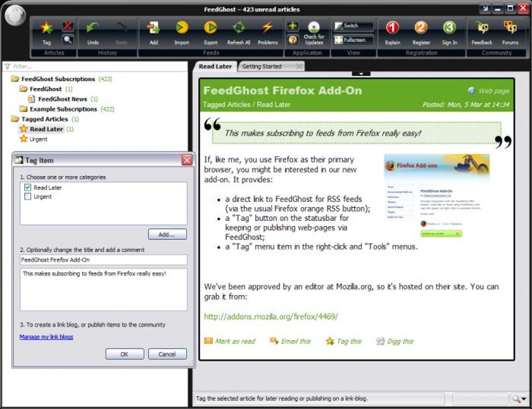Click Cancel in Tag Item dialog
This screenshot has width=532, height=409.
pyautogui.click(x=167, y=354)
